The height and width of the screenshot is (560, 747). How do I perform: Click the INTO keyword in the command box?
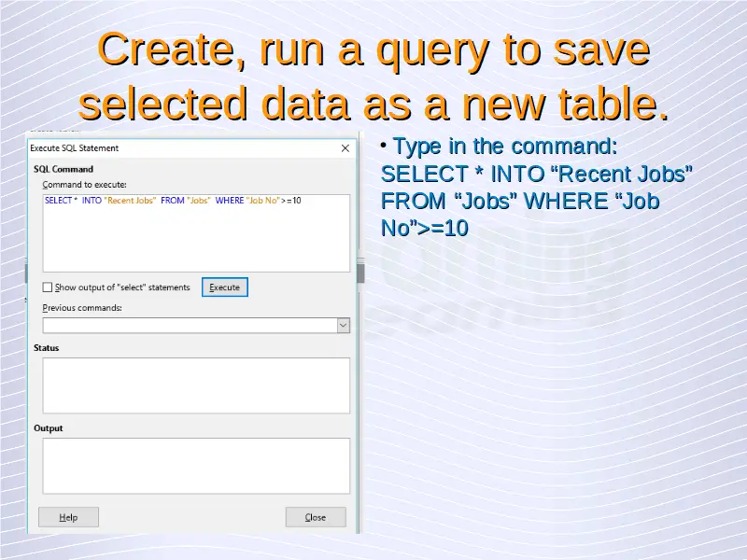(x=92, y=201)
